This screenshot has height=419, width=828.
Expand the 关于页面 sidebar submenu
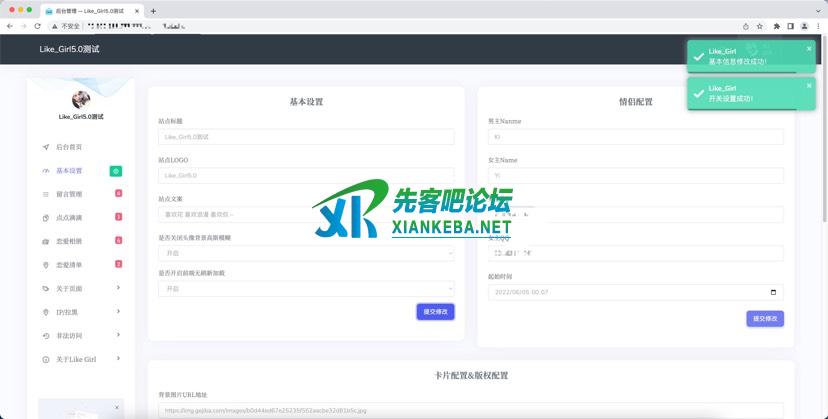click(x=118, y=288)
